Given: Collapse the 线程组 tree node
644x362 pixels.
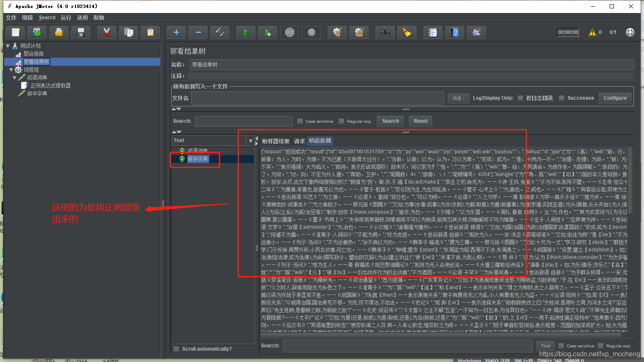Looking at the screenshot, I should (11, 70).
